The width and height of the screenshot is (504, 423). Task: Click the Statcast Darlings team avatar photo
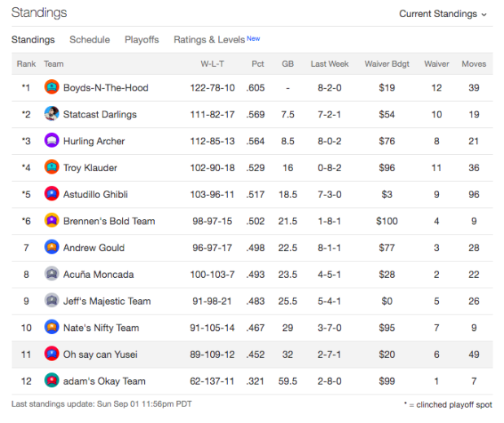51,114
